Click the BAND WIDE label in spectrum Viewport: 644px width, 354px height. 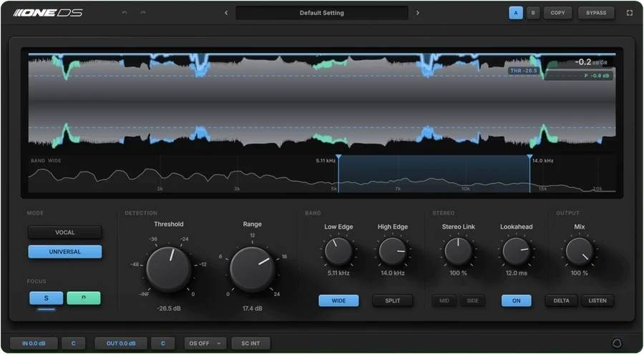pos(46,161)
